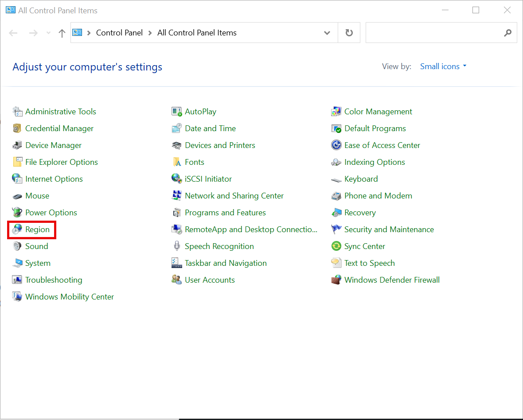The height and width of the screenshot is (420, 523).
Task: Expand the recent locations arrow
Action: (x=49, y=33)
